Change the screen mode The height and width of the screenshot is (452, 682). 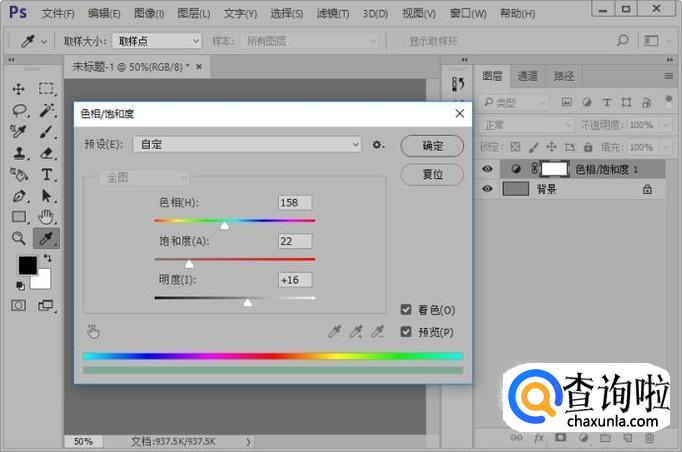[45, 305]
